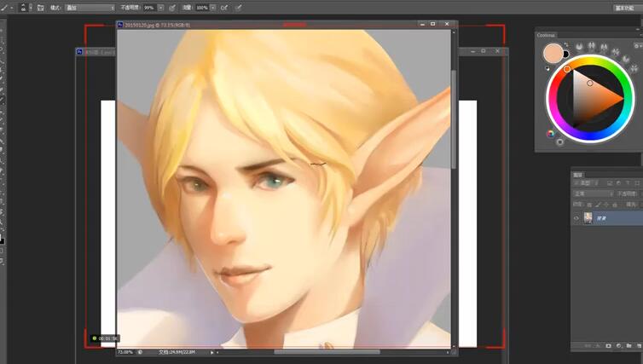Screen dimensions: 643x364
Task: Pick the black background color swatch
Action: point(565,54)
